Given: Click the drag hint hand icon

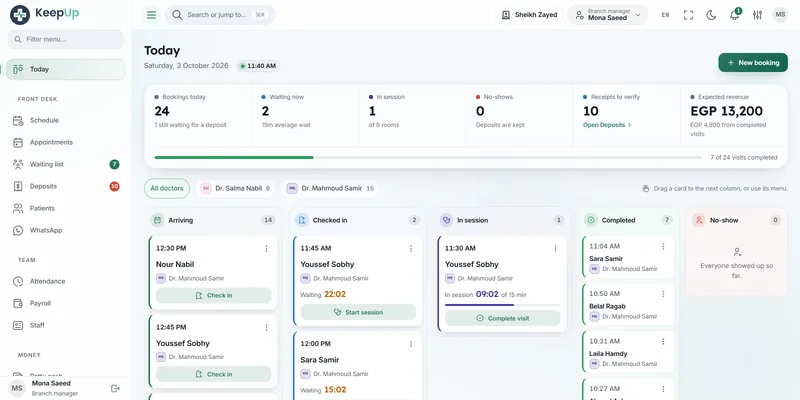Looking at the screenshot, I should (x=646, y=189).
